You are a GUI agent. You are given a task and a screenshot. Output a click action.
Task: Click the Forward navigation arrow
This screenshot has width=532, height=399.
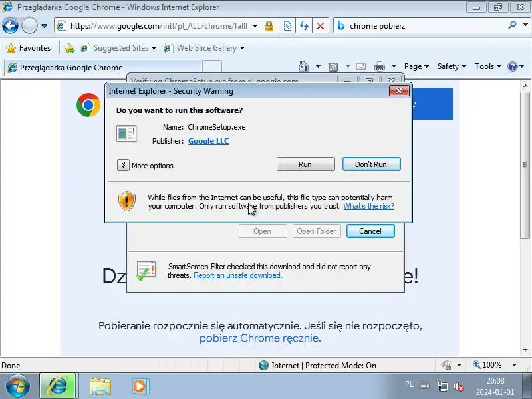[x=29, y=25]
